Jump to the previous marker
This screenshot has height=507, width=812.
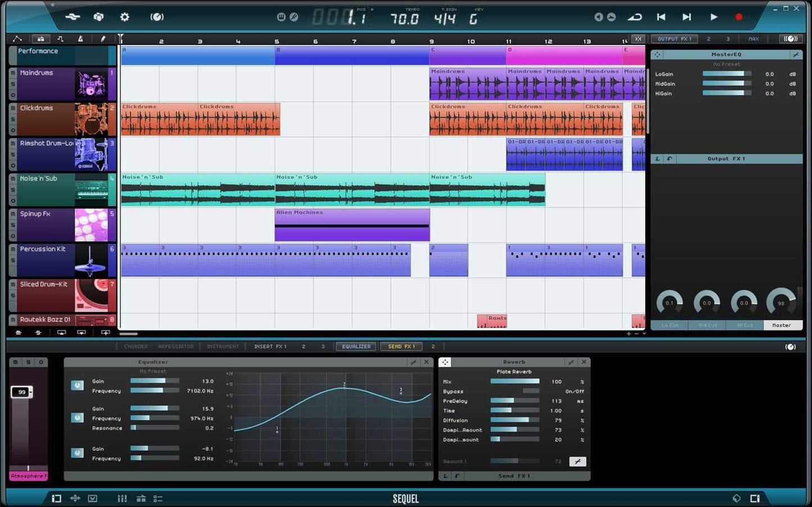661,17
